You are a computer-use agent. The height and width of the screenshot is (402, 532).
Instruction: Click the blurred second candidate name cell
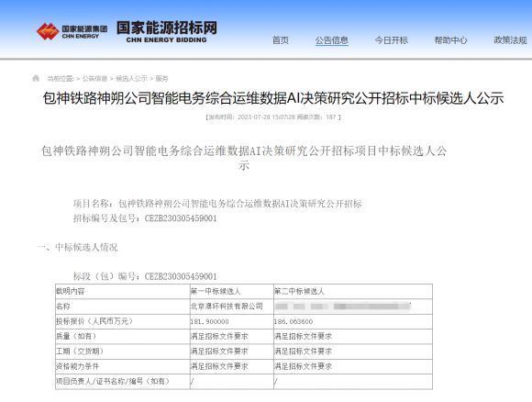click(353, 307)
